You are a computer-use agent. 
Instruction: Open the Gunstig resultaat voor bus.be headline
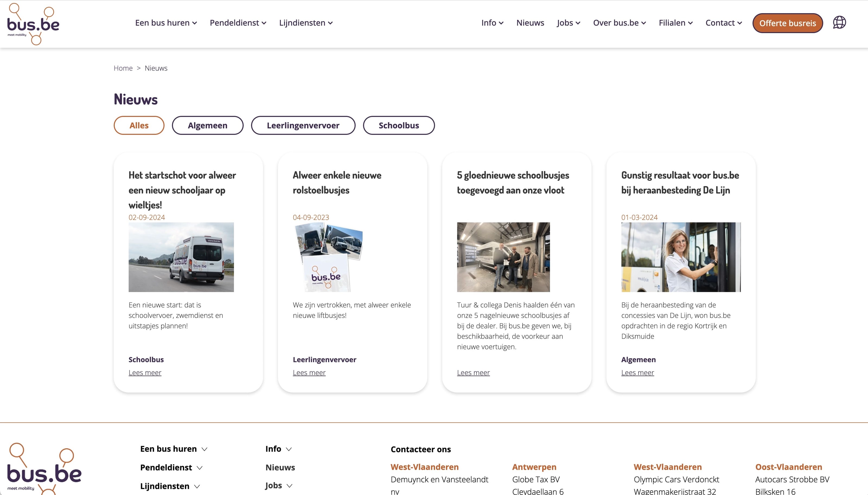pyautogui.click(x=679, y=182)
